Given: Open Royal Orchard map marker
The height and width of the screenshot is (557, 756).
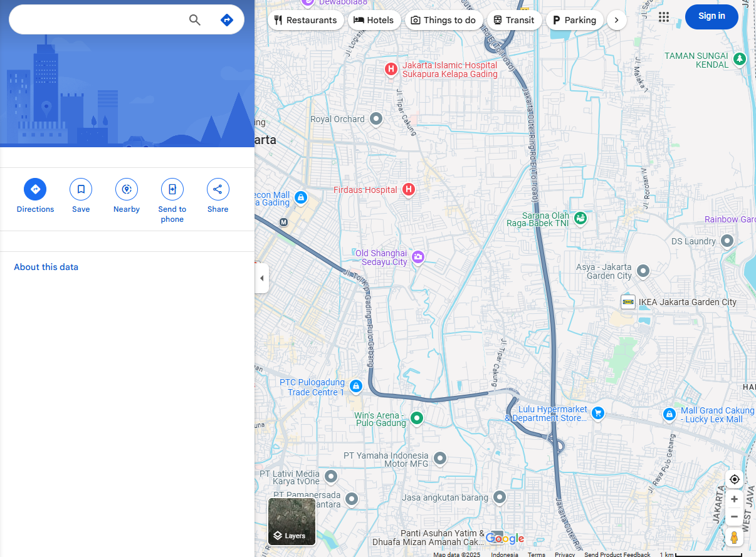Looking at the screenshot, I should (376, 119).
